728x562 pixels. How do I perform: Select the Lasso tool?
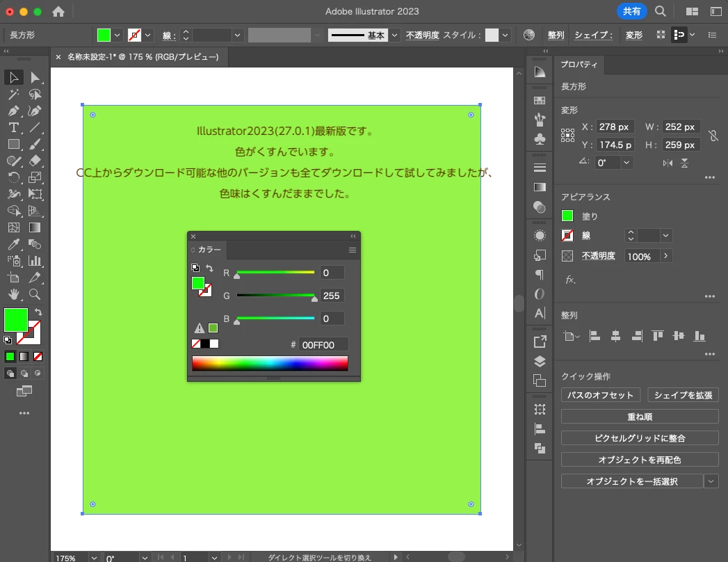(35, 95)
